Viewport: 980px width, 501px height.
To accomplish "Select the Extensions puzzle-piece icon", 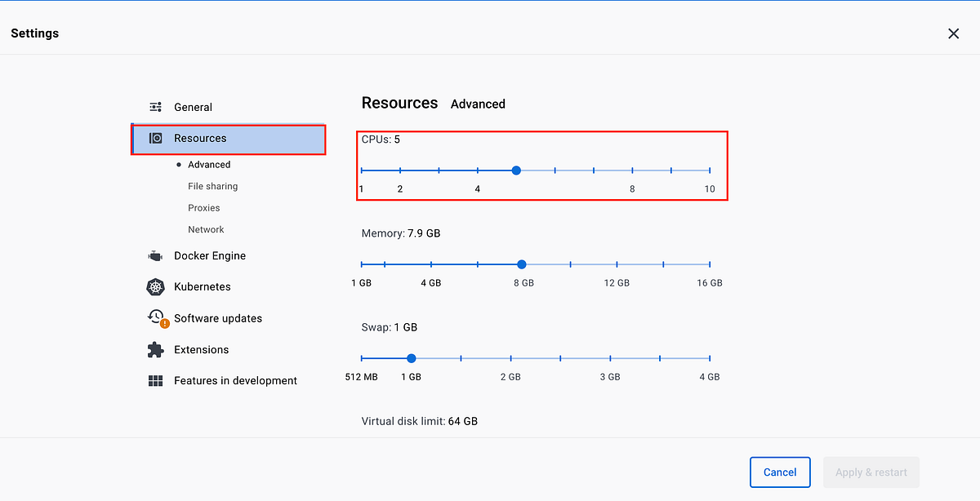I will click(x=155, y=349).
